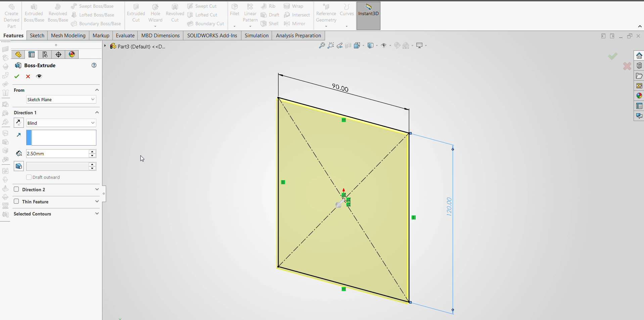Click the Previous View icon
The width and height of the screenshot is (644, 320).
tap(339, 45)
